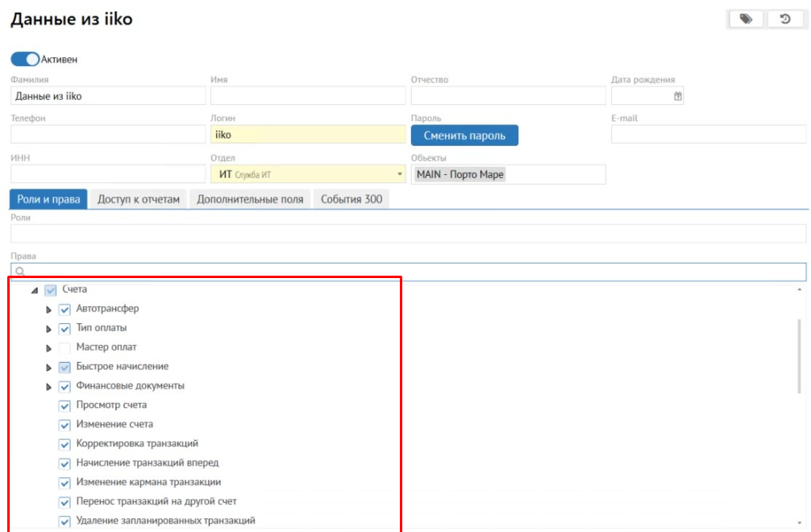Click the Сменить пароль button
The height and width of the screenshot is (532, 811).
(x=464, y=135)
